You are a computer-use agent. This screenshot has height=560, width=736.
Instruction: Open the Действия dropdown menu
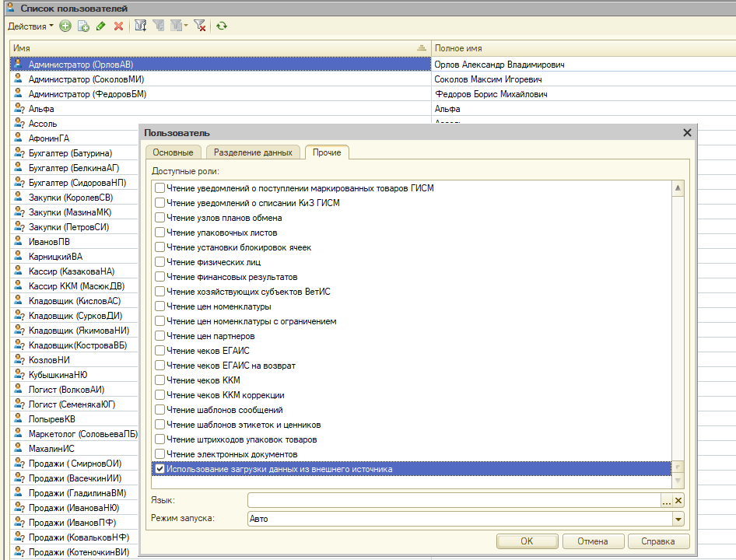tap(30, 26)
